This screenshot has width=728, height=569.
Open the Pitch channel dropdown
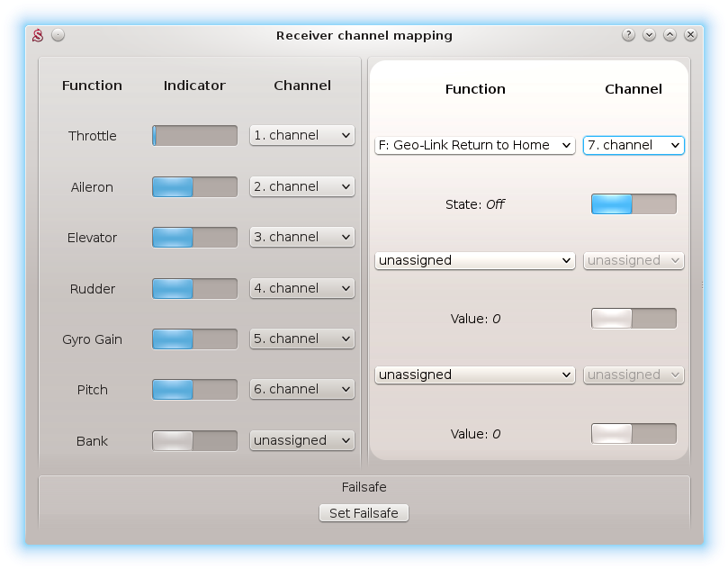coord(302,389)
